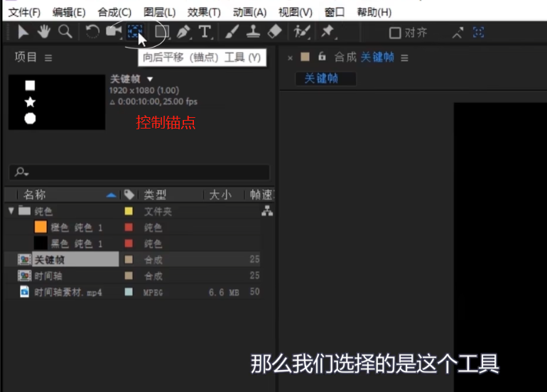Screen dimensions: 547x392
Task: Select the Zoom magnifier tool
Action: (x=65, y=32)
